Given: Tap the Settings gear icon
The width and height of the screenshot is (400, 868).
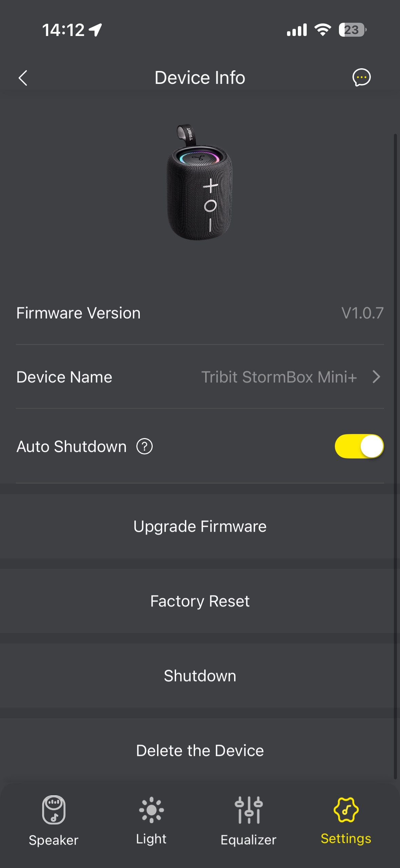Looking at the screenshot, I should [346, 810].
